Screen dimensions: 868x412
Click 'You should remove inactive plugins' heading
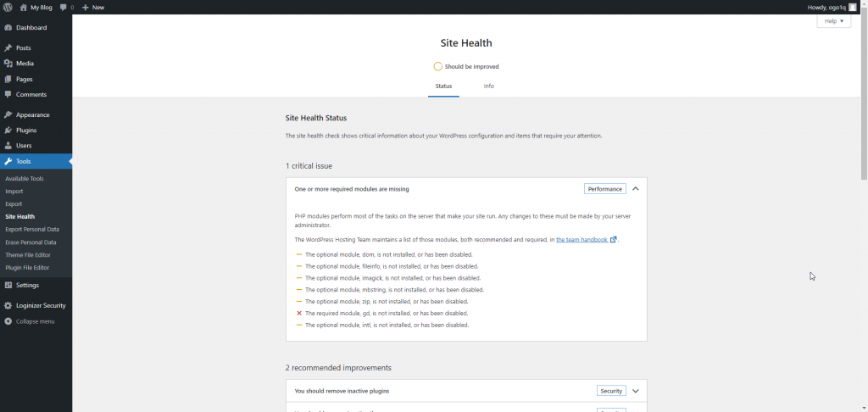pos(342,391)
